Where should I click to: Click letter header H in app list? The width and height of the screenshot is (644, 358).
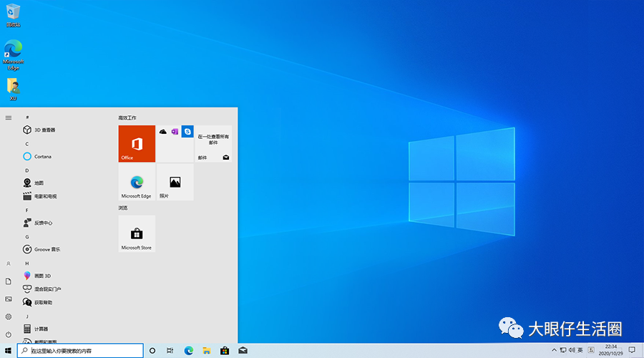point(27,263)
